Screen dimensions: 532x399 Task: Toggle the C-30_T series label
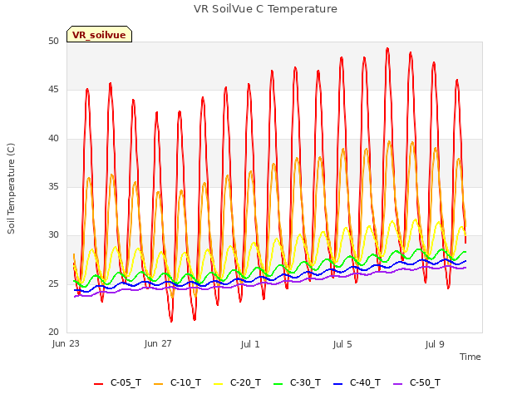pyautogui.click(x=305, y=382)
